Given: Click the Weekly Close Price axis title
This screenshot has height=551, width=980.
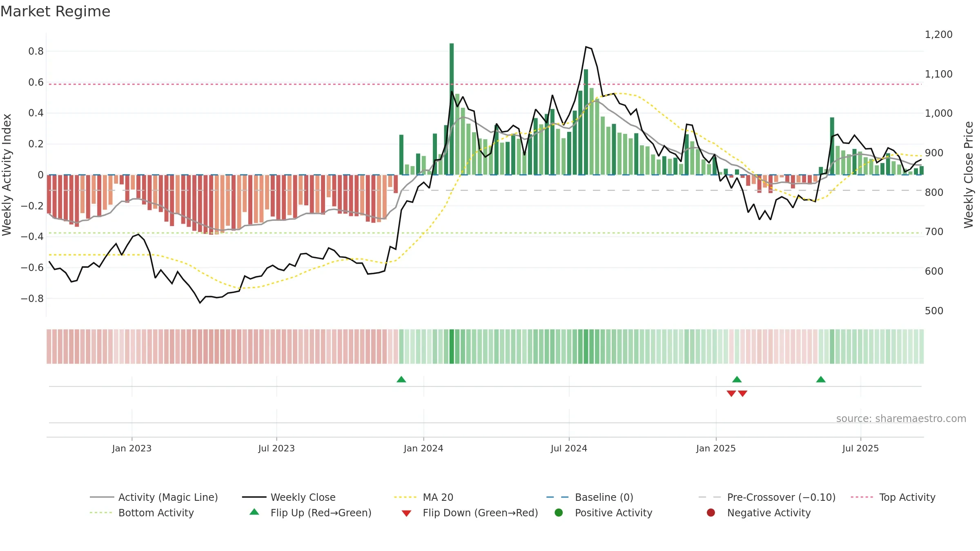Looking at the screenshot, I should [x=969, y=175].
